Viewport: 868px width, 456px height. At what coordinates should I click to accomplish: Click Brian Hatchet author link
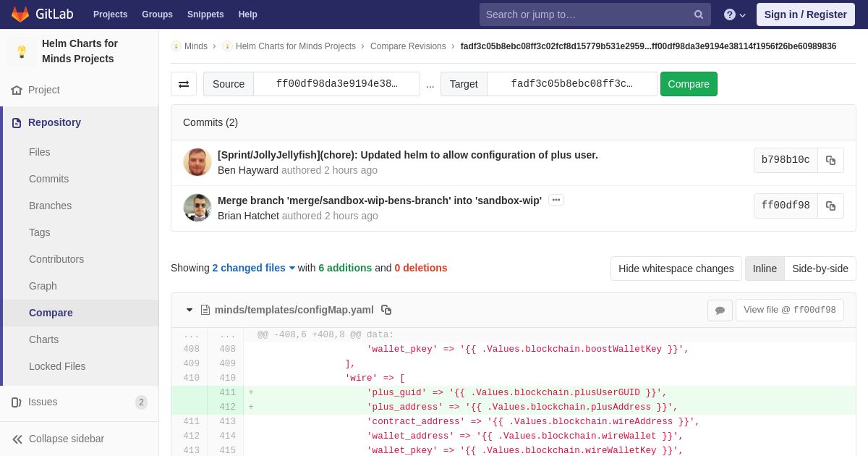tap(248, 216)
